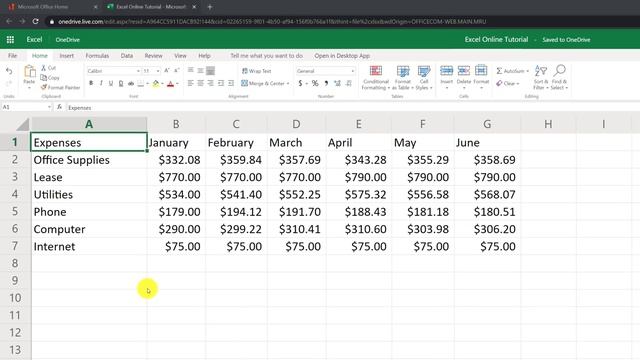Align text right
Image resolution: width=640 pixels, height=360 pixels.
click(210, 83)
